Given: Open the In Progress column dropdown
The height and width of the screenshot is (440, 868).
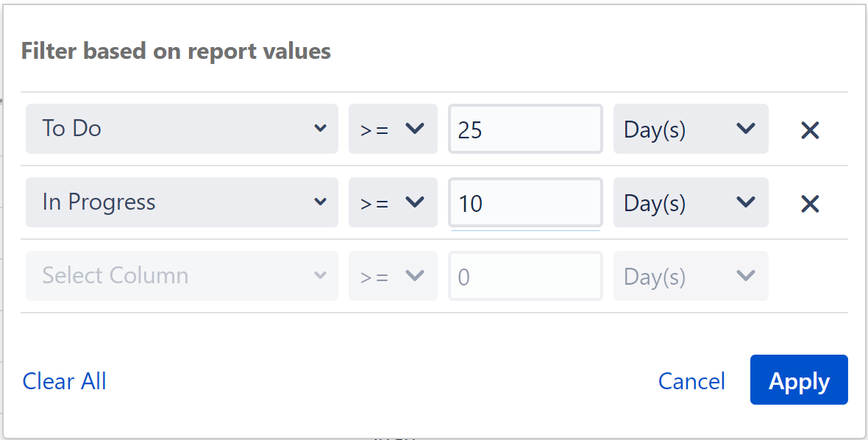Looking at the screenshot, I should coord(182,202).
